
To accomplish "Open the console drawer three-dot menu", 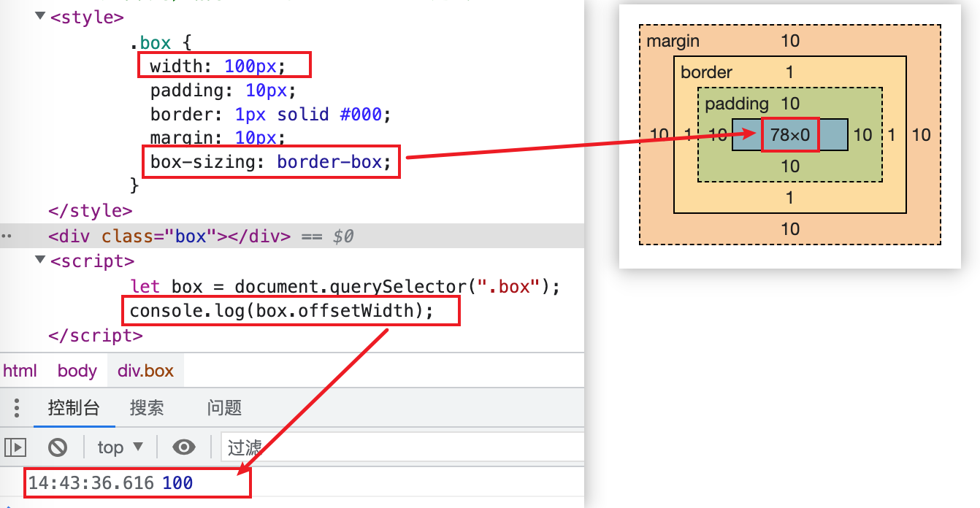I will tap(17, 407).
